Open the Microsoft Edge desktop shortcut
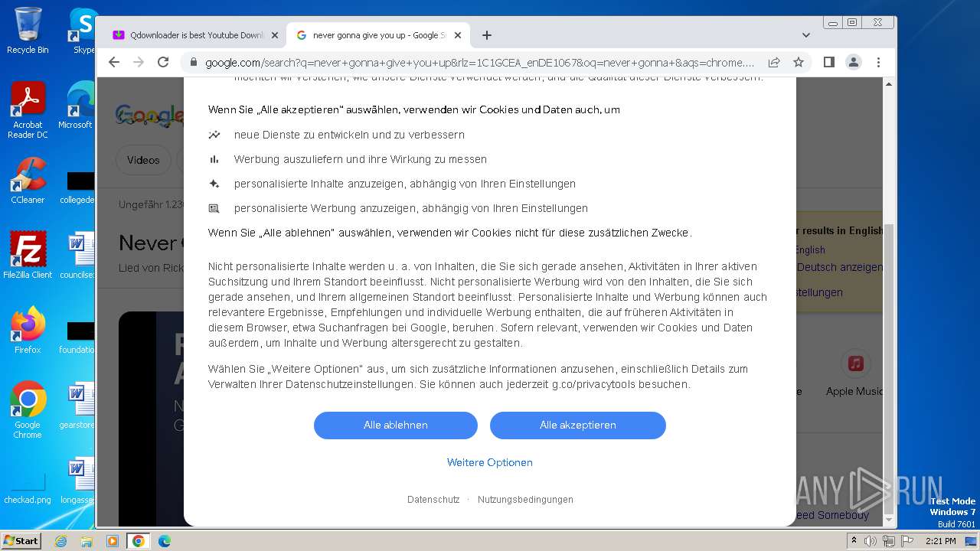Image resolution: width=980 pixels, height=551 pixels. click(77, 106)
